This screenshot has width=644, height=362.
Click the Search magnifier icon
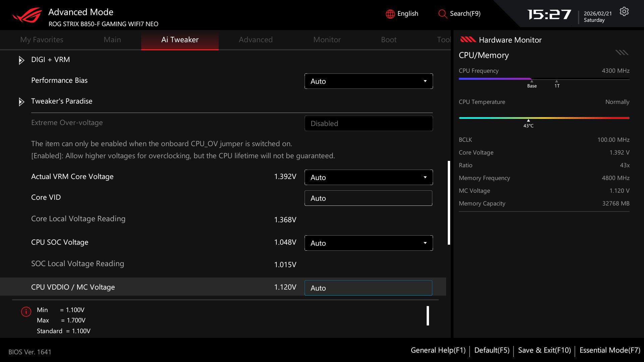[442, 14]
